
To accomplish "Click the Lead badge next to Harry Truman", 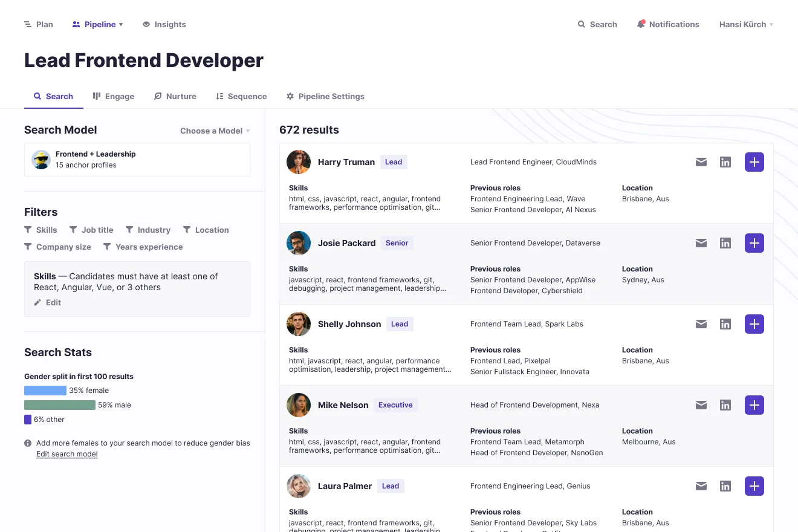I will click(x=394, y=162).
